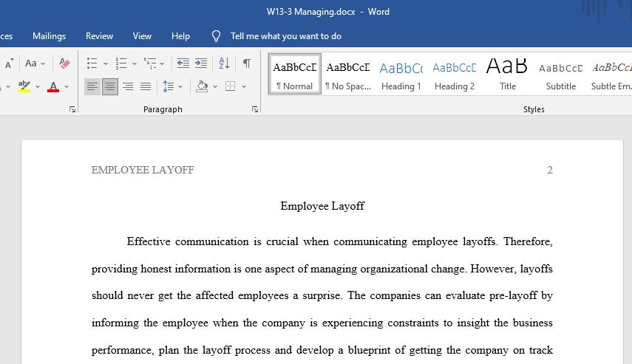Click the Sort A-Z icon
632x364 pixels.
224,63
